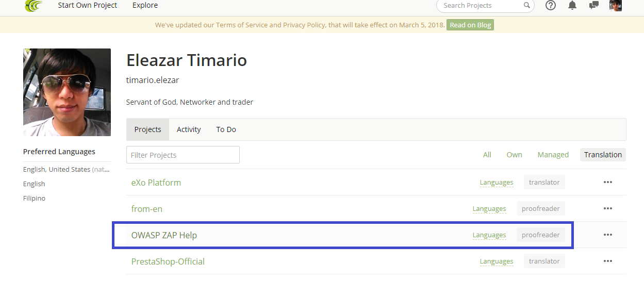Click the search magnifier icon
This screenshot has height=295, width=644.
click(x=526, y=6)
